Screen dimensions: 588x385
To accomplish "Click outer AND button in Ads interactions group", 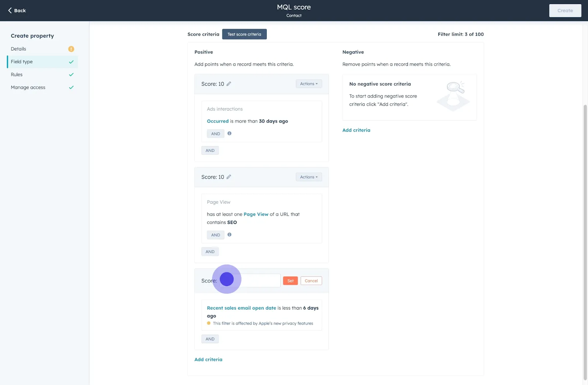I will point(210,150).
